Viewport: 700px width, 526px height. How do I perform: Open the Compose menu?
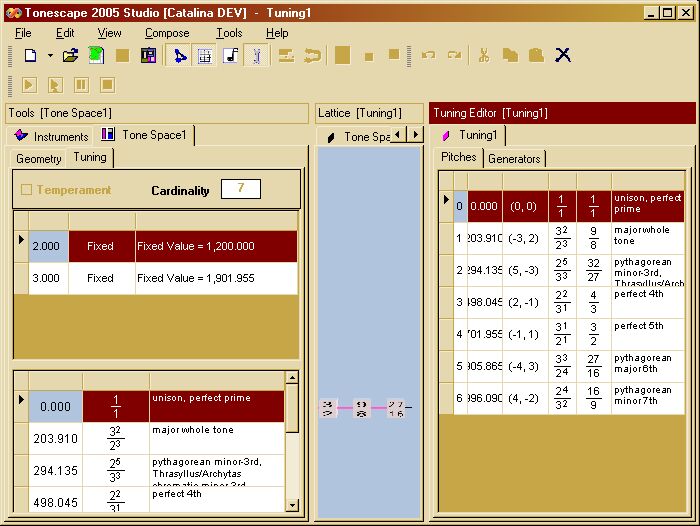[167, 33]
